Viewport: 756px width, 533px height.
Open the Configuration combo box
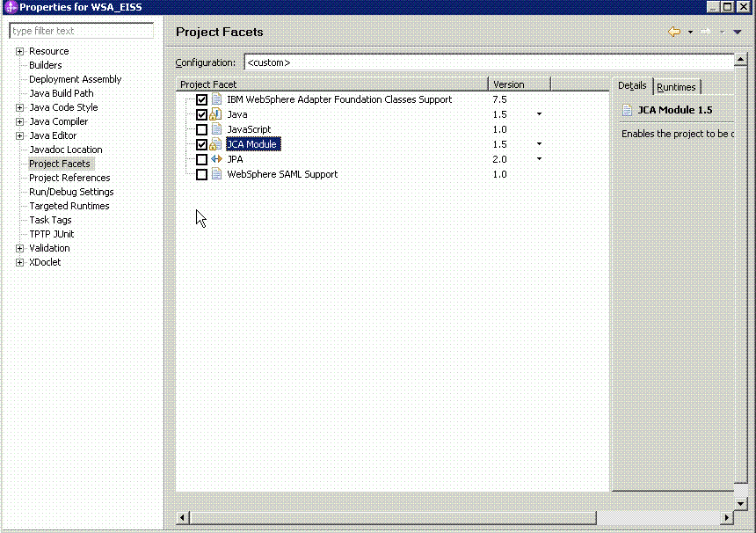click(489, 62)
